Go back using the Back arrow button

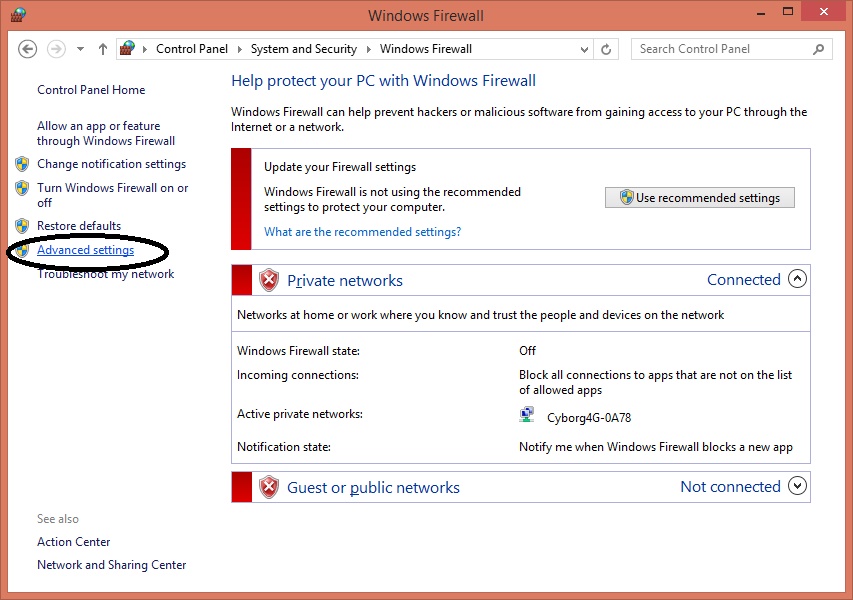click(x=27, y=49)
